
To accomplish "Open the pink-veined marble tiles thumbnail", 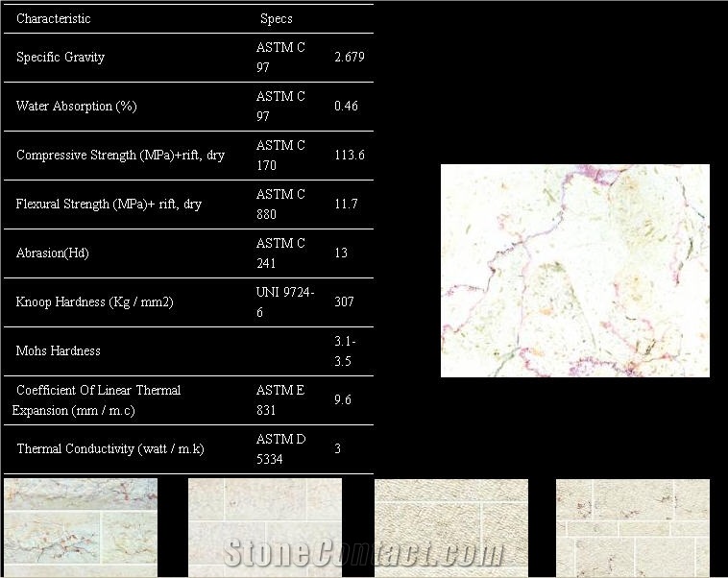I will pyautogui.click(x=81, y=528).
